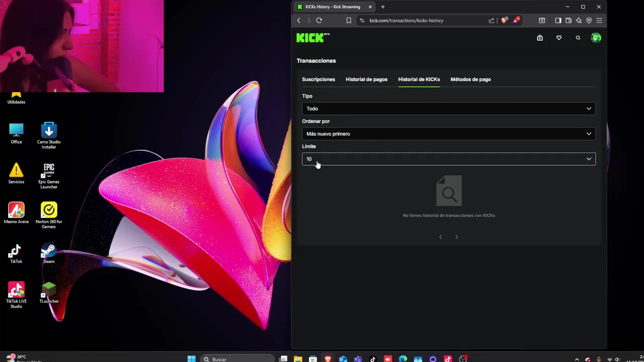Open the Brave hamburger main menu
Viewport: 644px width, 362px height.
[599, 21]
